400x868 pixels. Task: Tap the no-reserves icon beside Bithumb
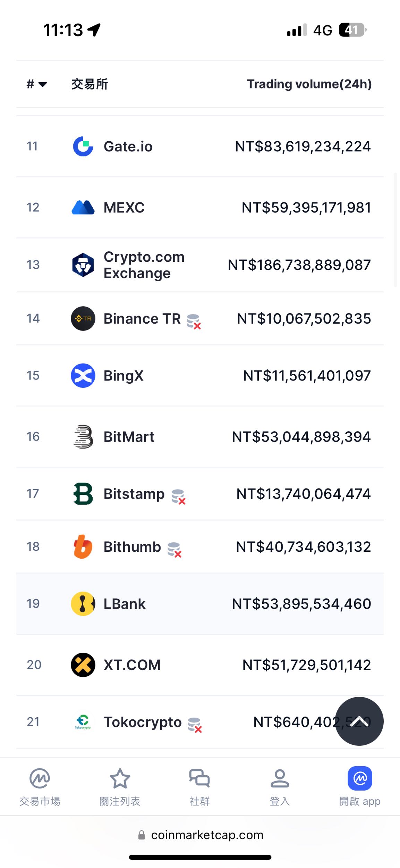[174, 550]
